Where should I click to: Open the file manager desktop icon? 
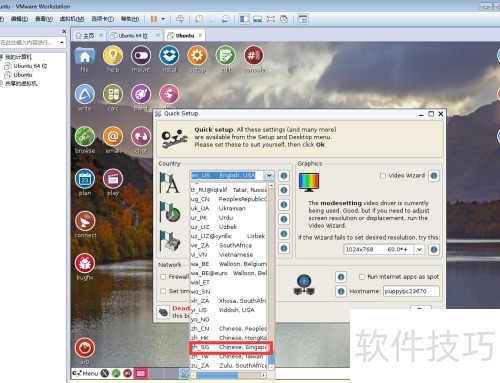pos(85,57)
